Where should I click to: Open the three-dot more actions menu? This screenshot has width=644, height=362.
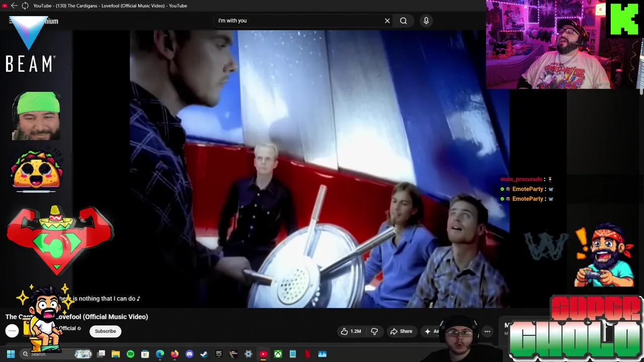click(487, 331)
